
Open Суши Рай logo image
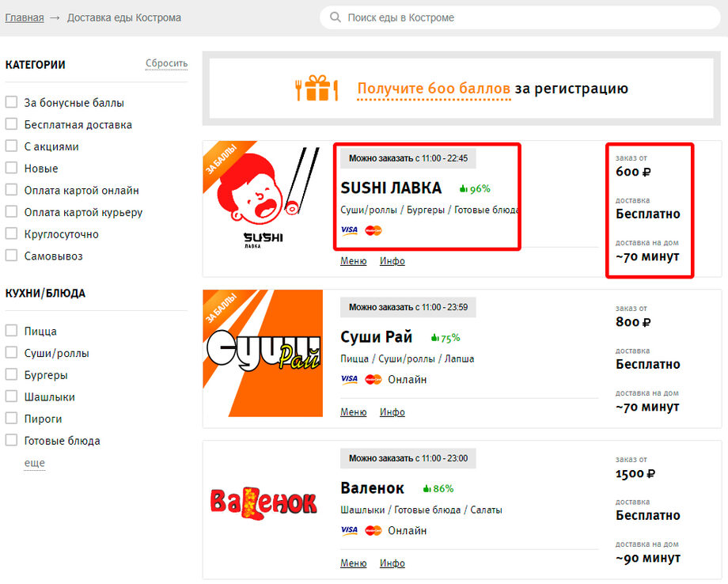point(263,353)
